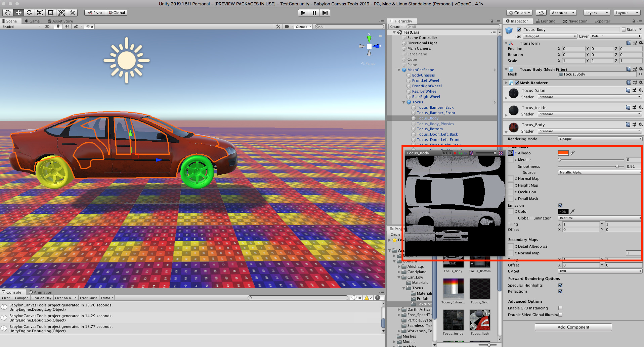Uncheck Specular Highlights option
The width and height of the screenshot is (644, 347).
click(x=560, y=285)
